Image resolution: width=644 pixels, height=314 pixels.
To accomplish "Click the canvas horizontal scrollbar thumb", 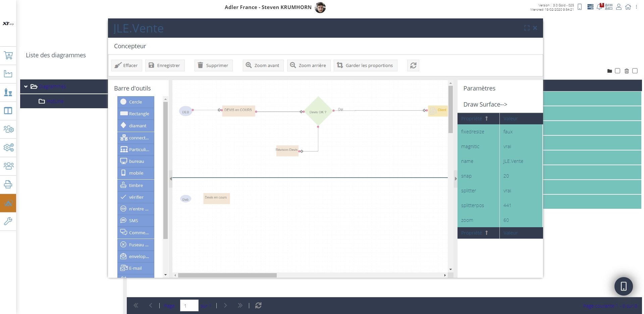I will pos(227,275).
